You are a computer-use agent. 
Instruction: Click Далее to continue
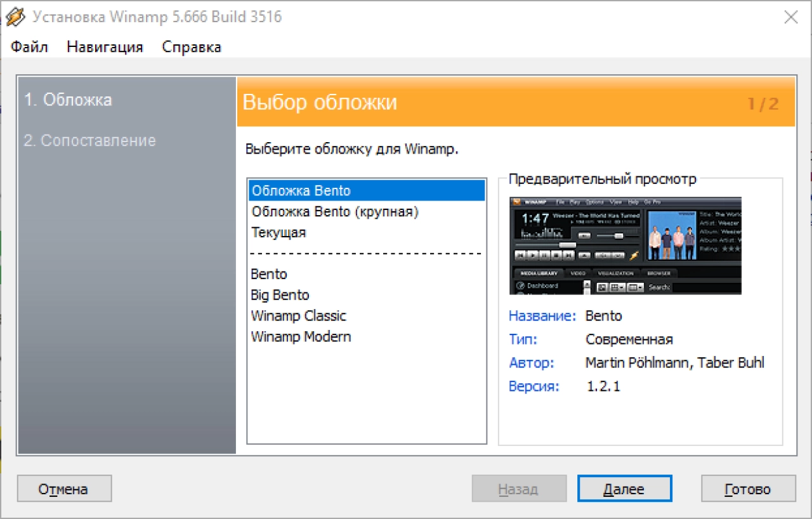click(x=624, y=489)
